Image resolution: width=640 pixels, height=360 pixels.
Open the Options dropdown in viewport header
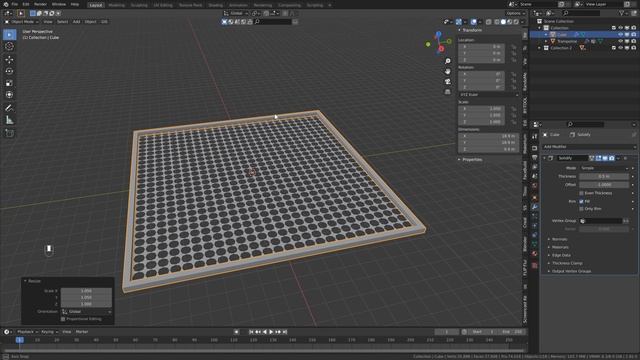516,13
